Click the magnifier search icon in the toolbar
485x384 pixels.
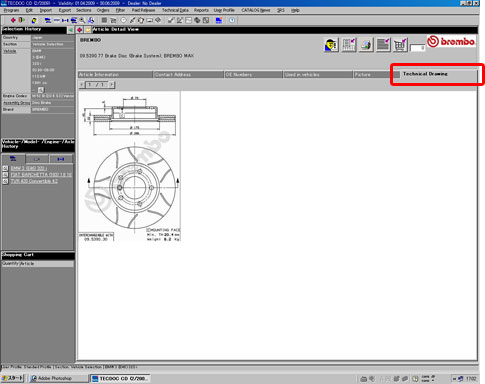point(82,20)
